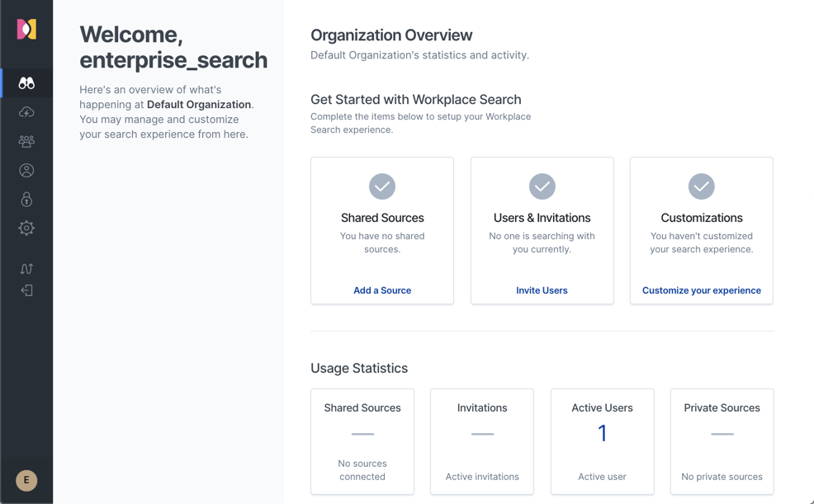Open the Overview binoculars icon in sidebar
Viewport: 814px width, 504px height.
point(26,83)
